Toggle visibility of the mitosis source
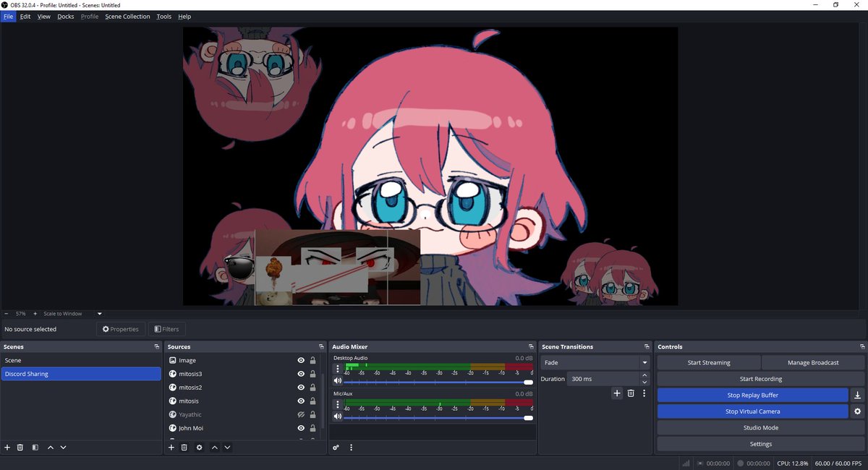868x470 pixels. click(x=301, y=401)
